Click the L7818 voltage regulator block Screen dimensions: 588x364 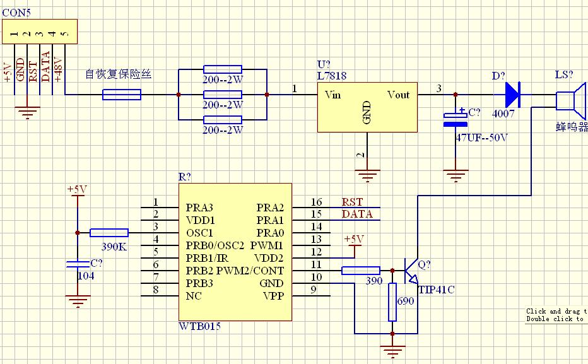click(367, 107)
